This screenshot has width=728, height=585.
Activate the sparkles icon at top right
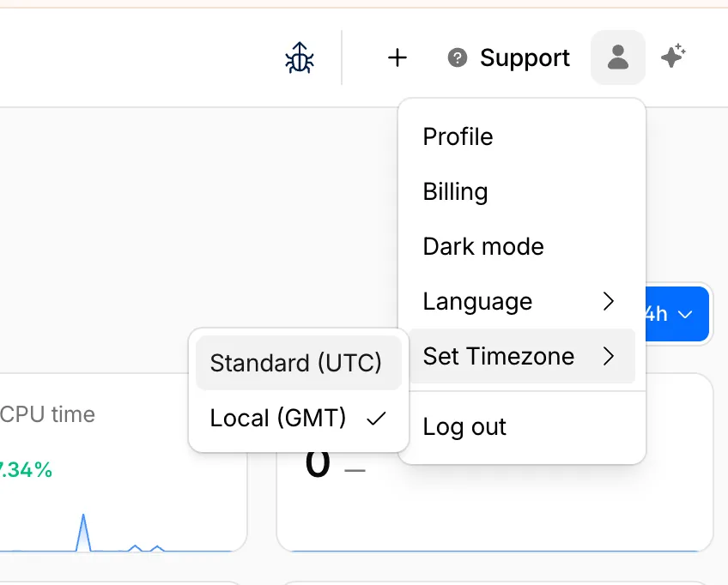[673, 56]
